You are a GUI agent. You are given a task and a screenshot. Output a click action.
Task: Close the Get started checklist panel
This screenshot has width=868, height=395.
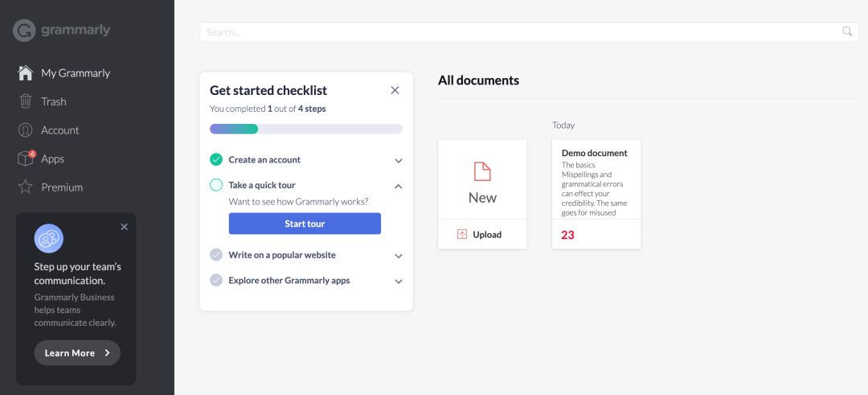pyautogui.click(x=395, y=90)
